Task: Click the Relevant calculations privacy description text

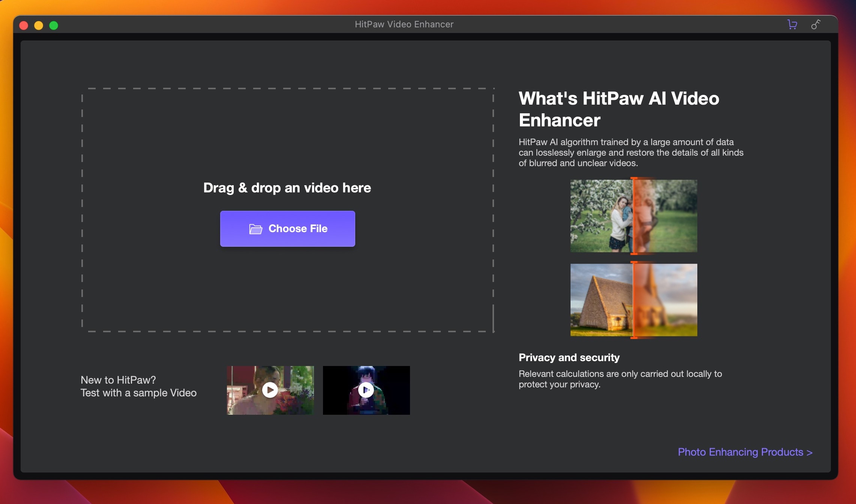Action: (620, 379)
